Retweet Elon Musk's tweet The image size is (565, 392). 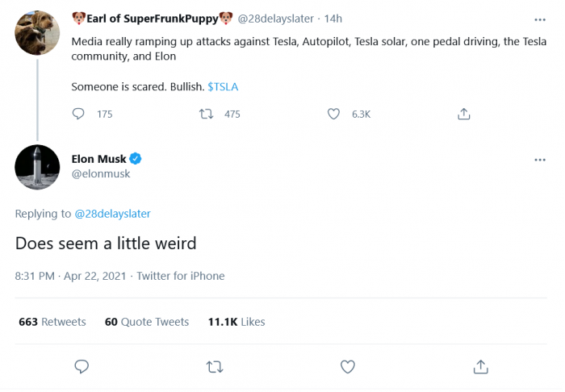pyautogui.click(x=215, y=367)
